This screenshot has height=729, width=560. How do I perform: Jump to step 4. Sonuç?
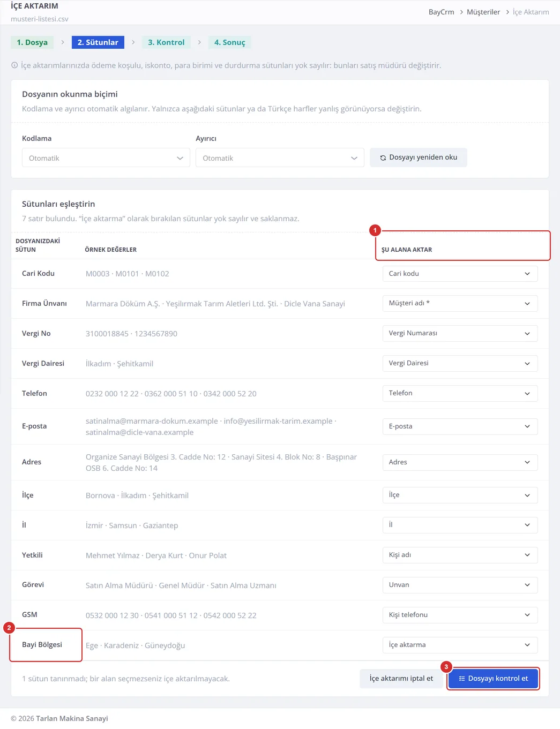click(230, 42)
